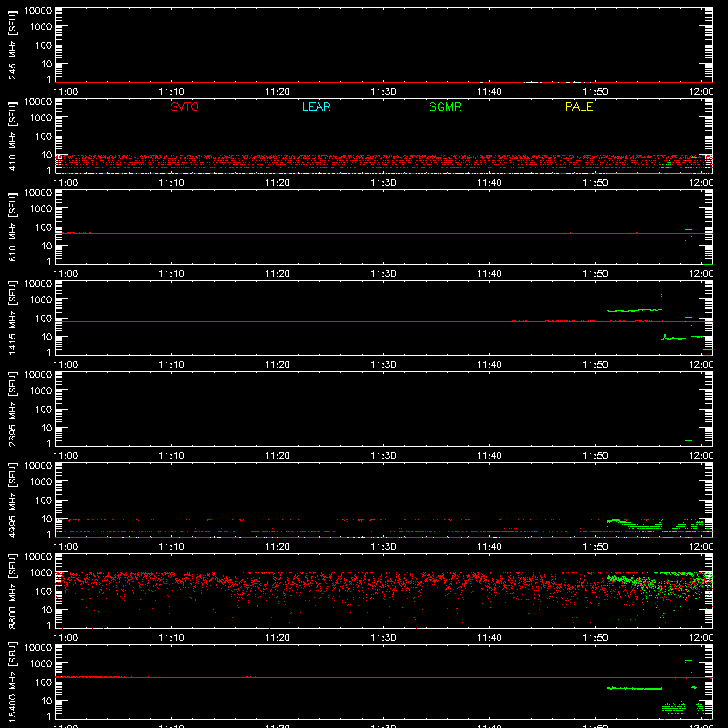
Task: Click 11:30 time label under 245 MHz panel
Action: 383,92
